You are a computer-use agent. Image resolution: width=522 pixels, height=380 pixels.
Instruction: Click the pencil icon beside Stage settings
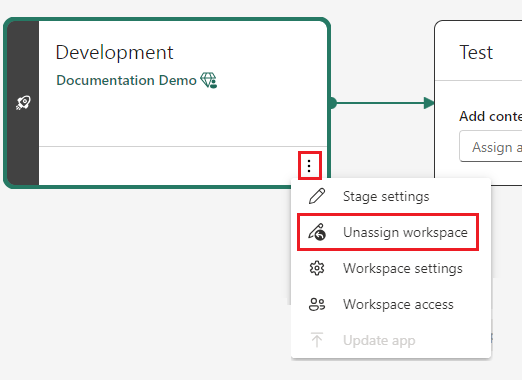317,196
